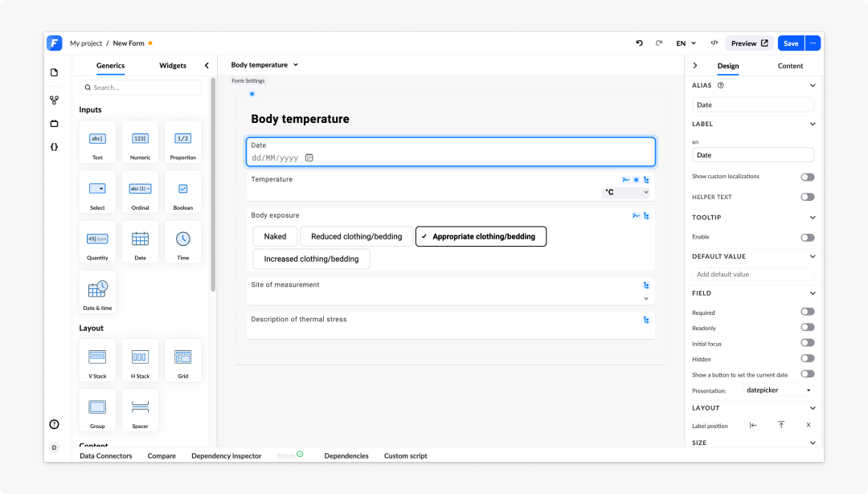Image resolution: width=868 pixels, height=494 pixels.
Task: Open the code view icon in top bar
Action: pos(714,43)
